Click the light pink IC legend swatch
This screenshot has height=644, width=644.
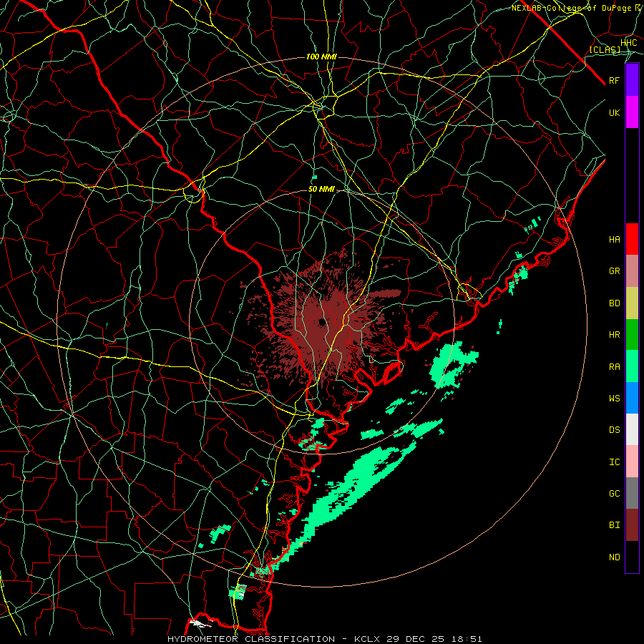tap(632, 462)
